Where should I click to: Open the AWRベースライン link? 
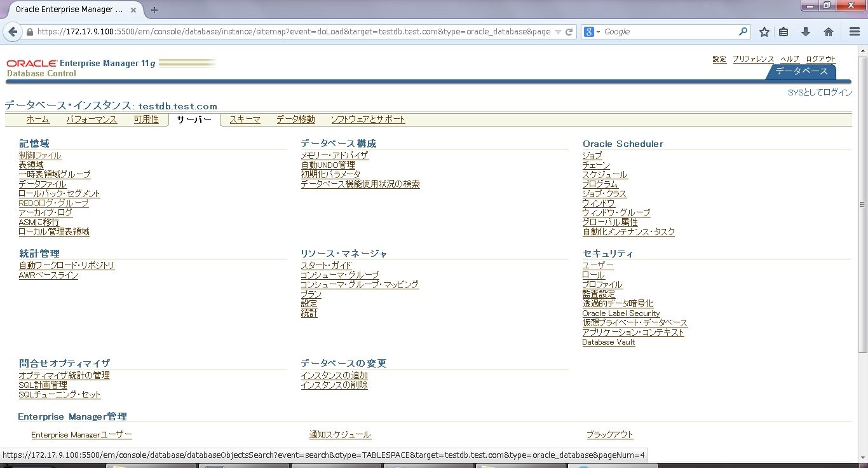coord(48,275)
